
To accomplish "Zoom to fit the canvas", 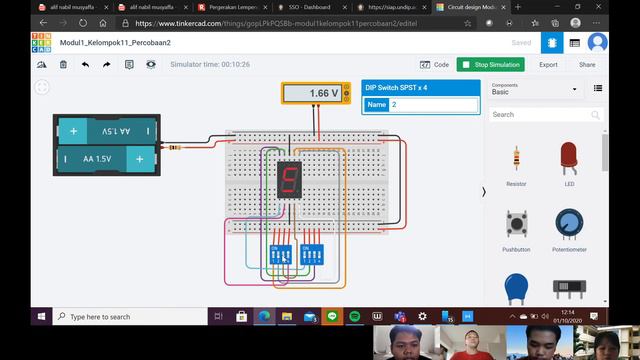I will (x=42, y=87).
